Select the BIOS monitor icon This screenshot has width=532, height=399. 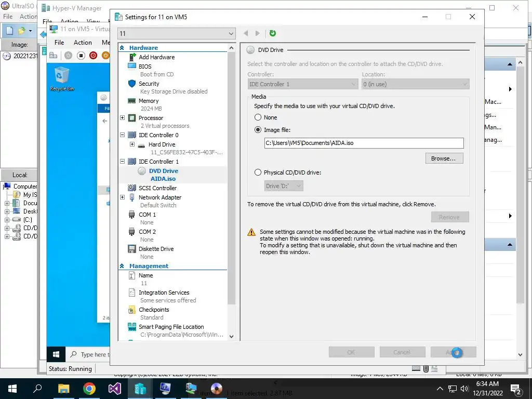point(132,66)
